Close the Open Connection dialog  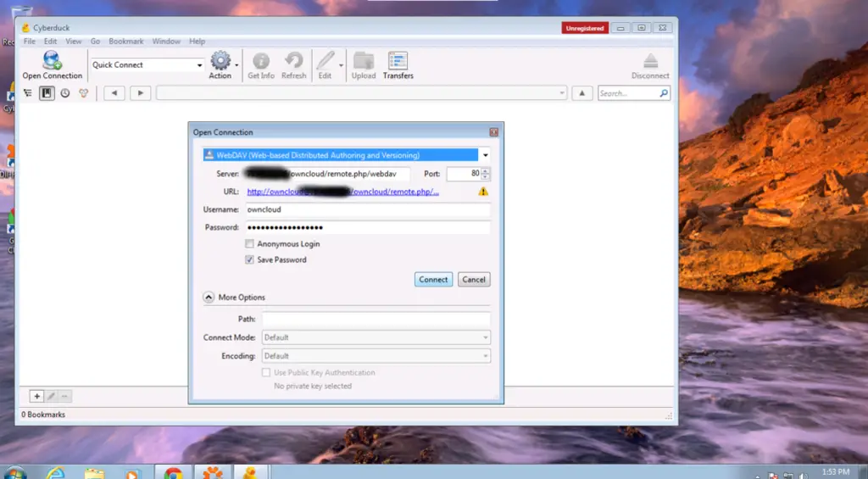494,132
